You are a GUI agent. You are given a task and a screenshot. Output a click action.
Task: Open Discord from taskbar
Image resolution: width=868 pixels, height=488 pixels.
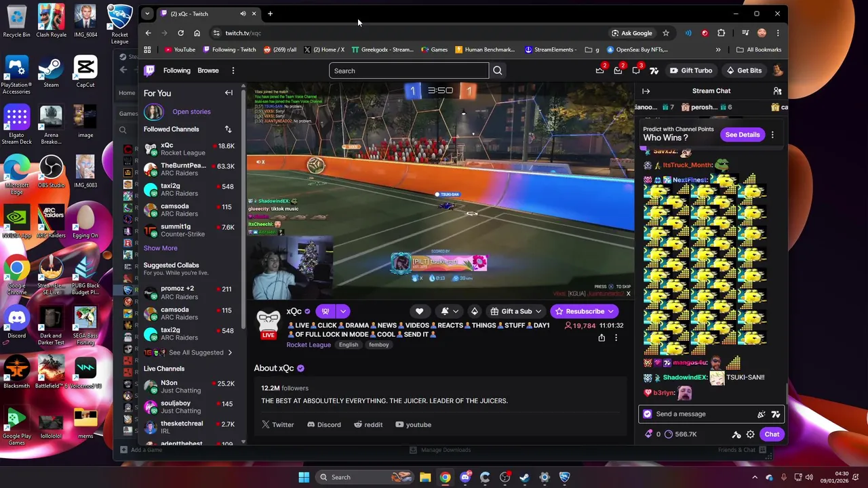click(x=465, y=477)
